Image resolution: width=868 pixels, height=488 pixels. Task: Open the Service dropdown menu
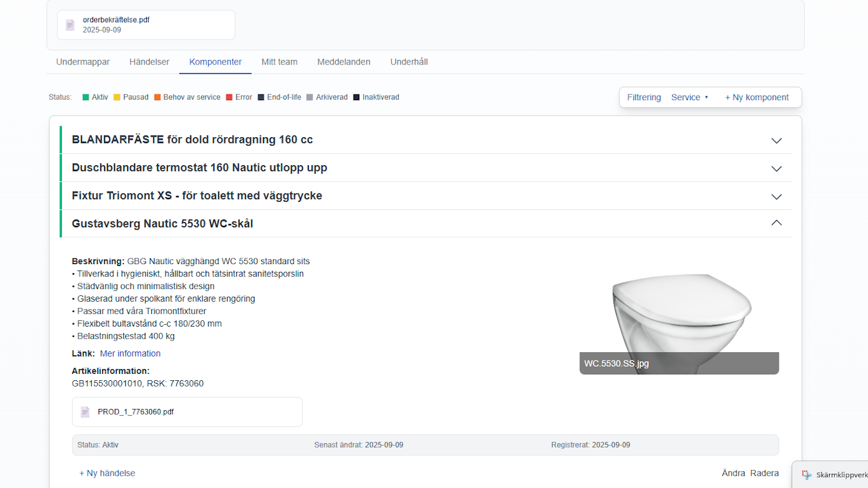(690, 98)
